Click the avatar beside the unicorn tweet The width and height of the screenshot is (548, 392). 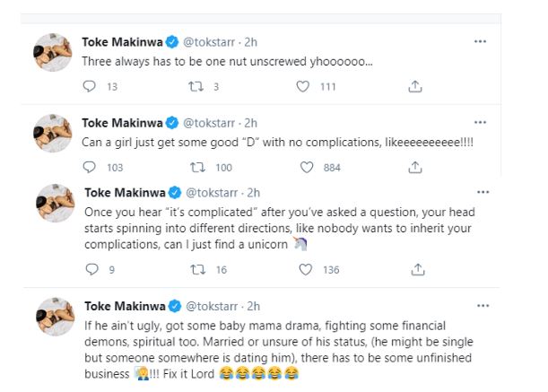(x=53, y=203)
